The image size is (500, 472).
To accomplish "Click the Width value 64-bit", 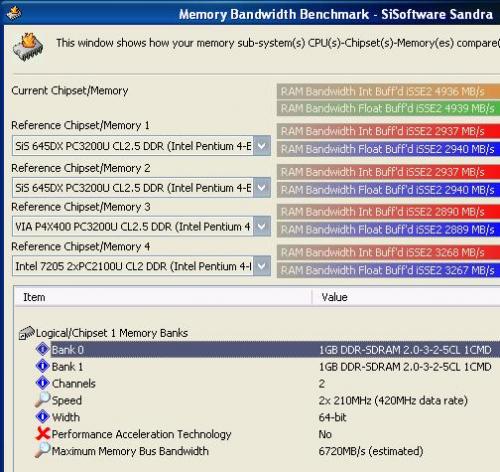I will coord(332,417).
